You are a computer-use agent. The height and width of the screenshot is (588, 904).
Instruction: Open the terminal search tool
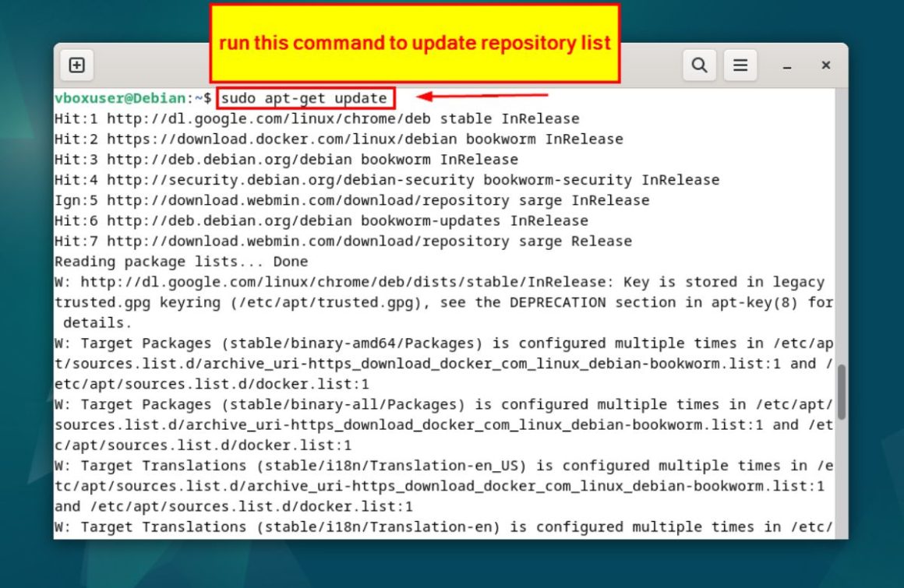(x=699, y=65)
